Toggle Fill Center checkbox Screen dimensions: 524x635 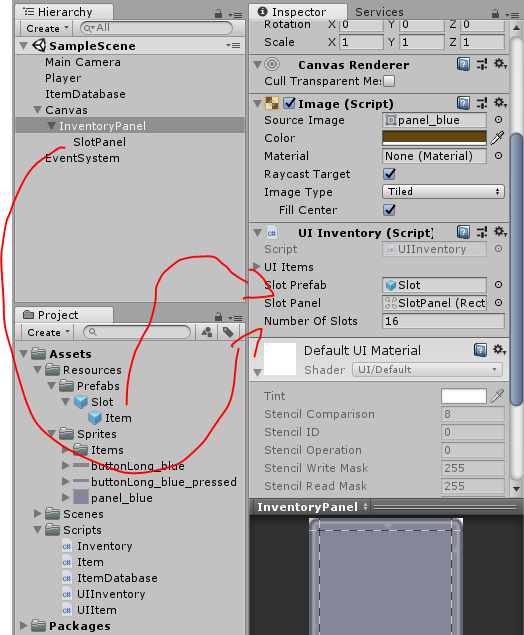coord(390,210)
